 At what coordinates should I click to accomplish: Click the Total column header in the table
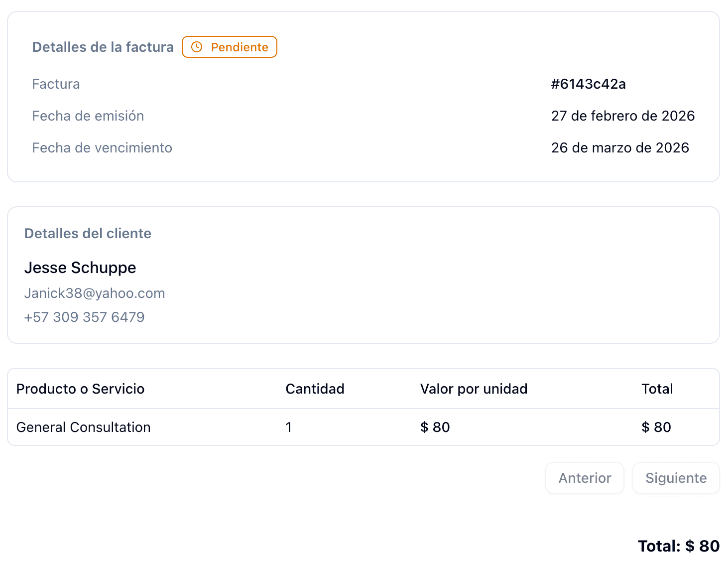[x=657, y=389]
